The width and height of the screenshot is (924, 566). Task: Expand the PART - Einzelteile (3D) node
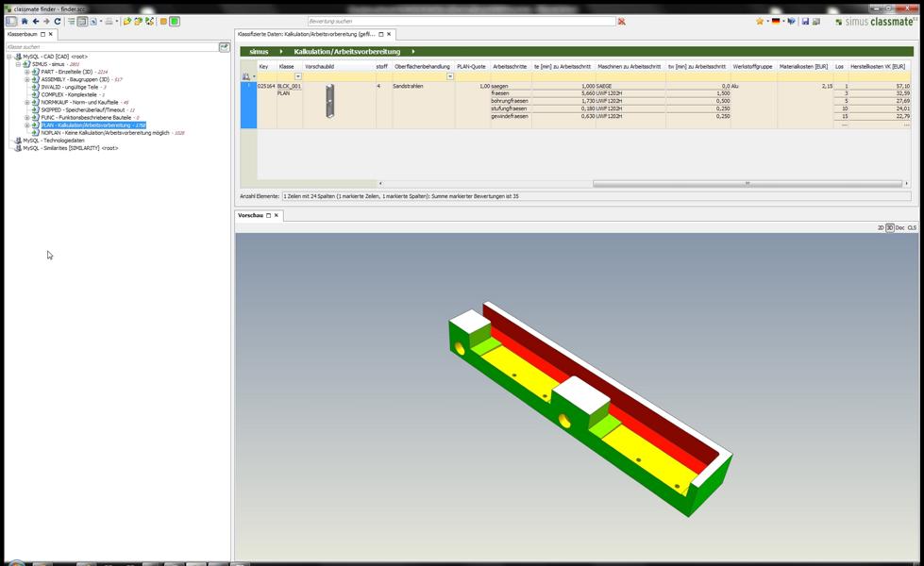click(x=26, y=72)
